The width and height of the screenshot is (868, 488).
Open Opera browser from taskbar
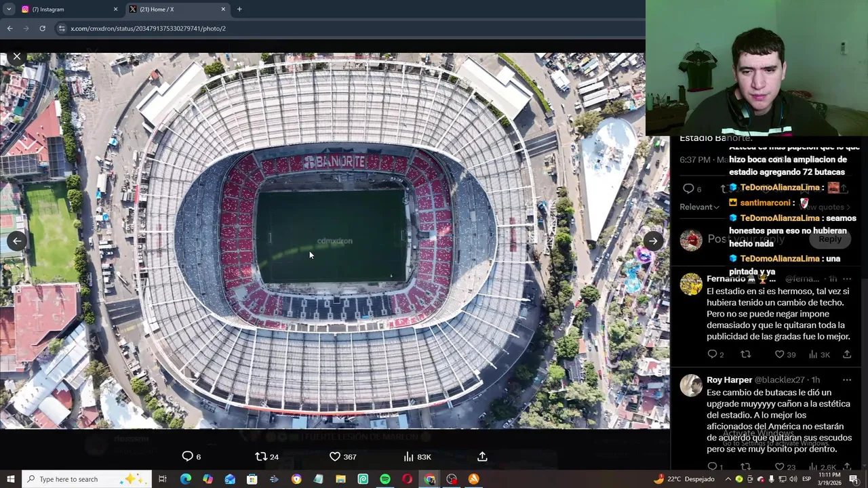407,479
